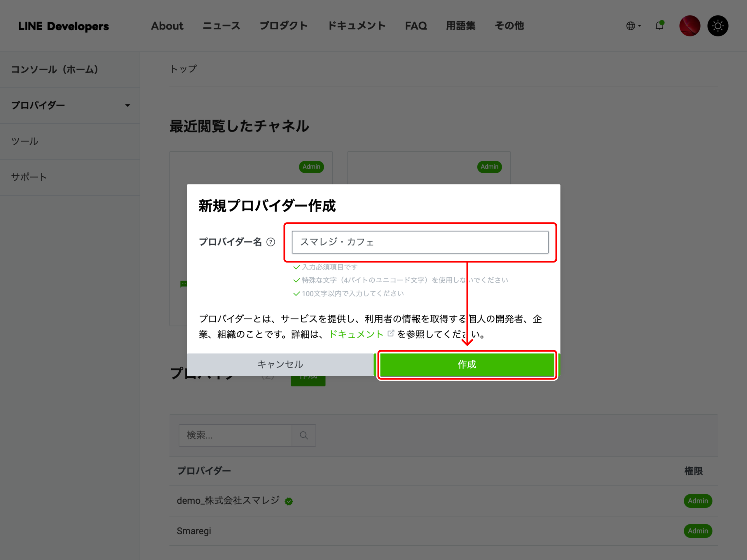This screenshot has width=747, height=560.
Task: Select コンソール（ホーム） in sidebar
Action: click(x=70, y=69)
